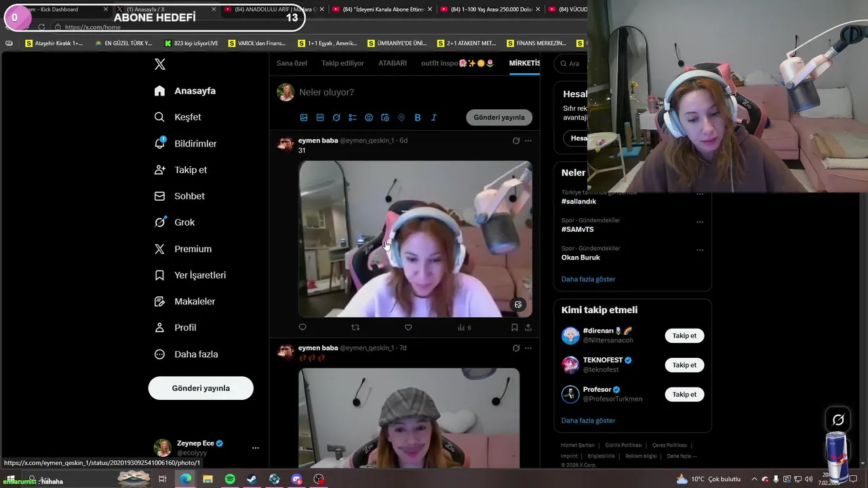Viewport: 868px width, 488px height.
Task: Open the #sallandık trending topic
Action: (578, 201)
